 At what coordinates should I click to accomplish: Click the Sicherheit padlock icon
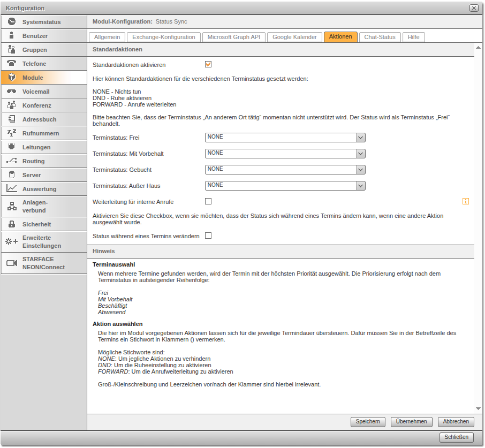12,224
